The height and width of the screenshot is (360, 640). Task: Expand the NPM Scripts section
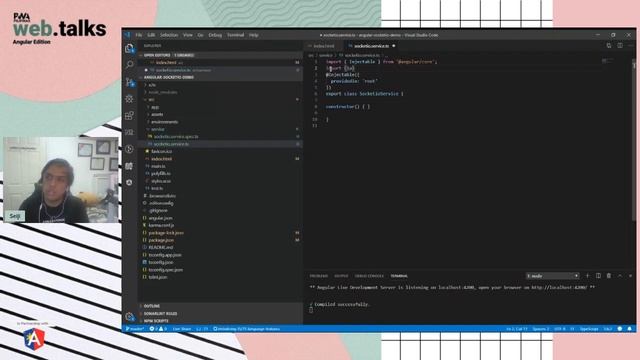click(220, 321)
